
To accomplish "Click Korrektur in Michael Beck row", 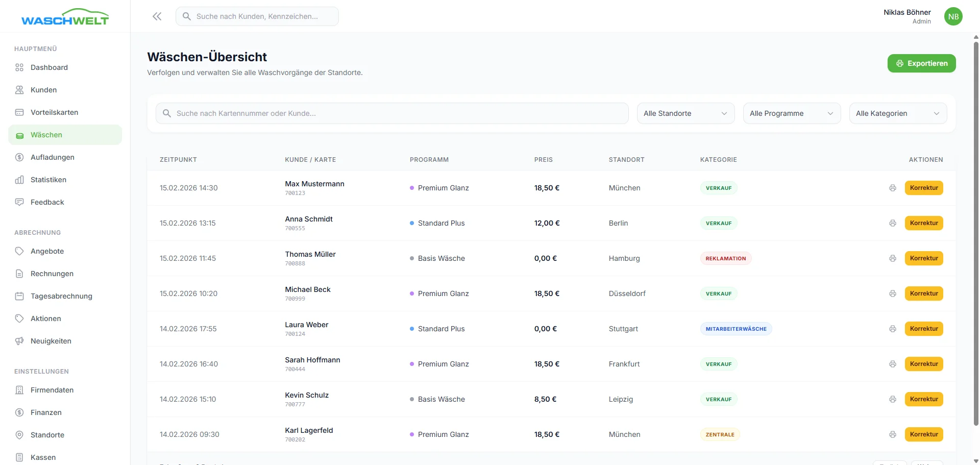I will pyautogui.click(x=923, y=293).
